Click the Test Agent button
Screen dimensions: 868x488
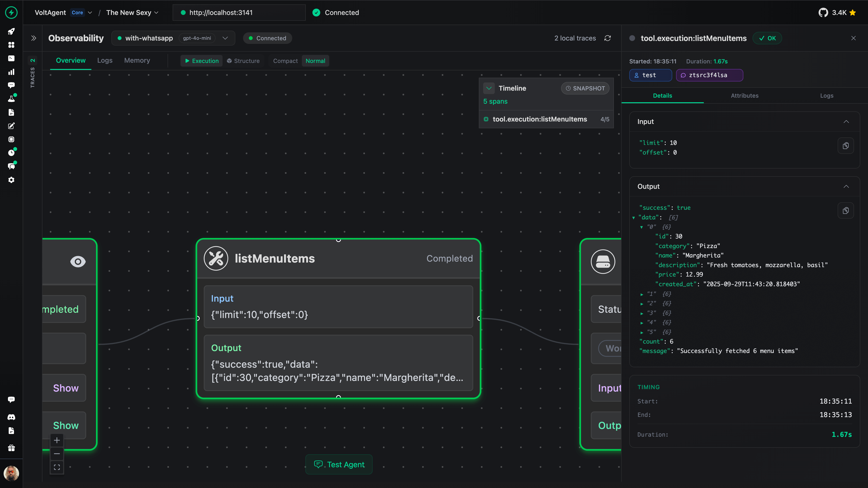coord(339,464)
